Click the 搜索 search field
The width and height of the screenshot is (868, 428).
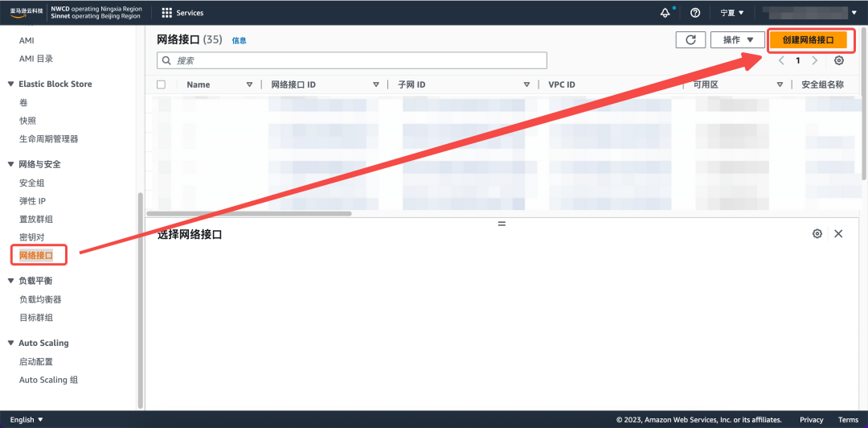point(352,60)
